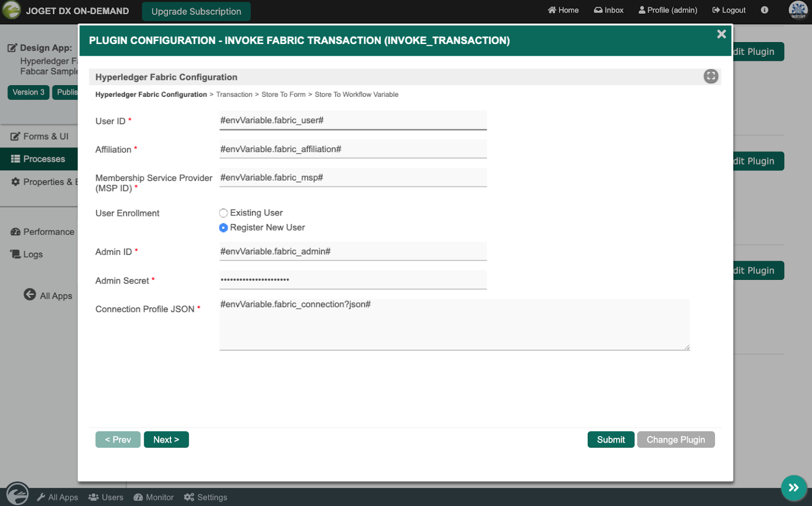The width and height of the screenshot is (812, 506).
Task: Open the info icon in the header
Action: pos(764,10)
